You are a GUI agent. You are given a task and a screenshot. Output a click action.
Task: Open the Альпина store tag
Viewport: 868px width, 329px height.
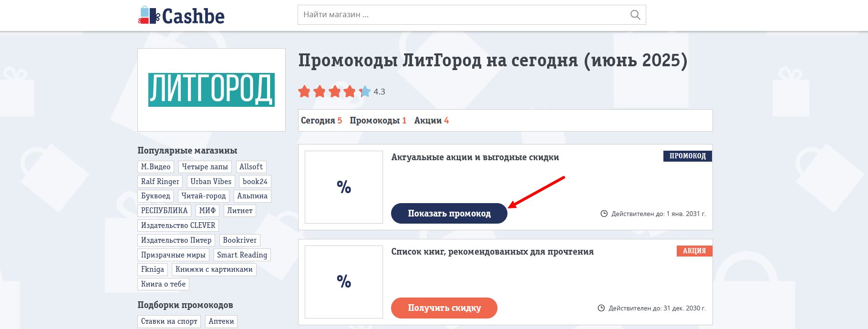[252, 196]
